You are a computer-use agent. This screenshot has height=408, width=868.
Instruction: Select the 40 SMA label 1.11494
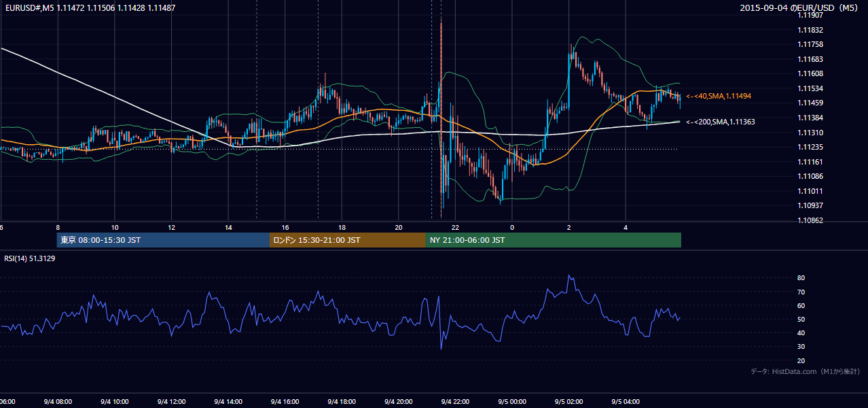click(x=719, y=97)
